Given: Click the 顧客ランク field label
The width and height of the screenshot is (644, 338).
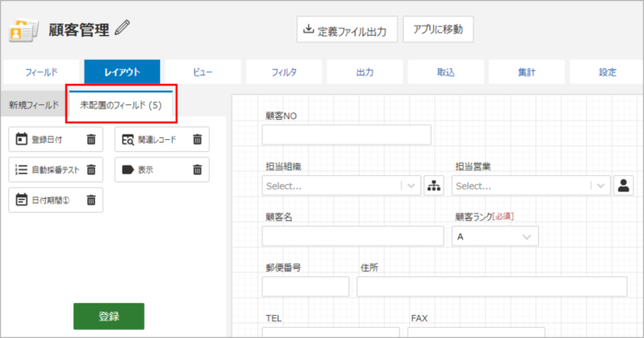Looking at the screenshot, I should [474, 217].
